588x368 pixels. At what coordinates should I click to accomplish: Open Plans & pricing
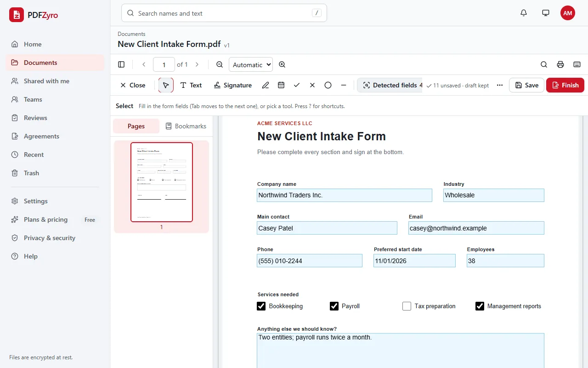[55, 219]
